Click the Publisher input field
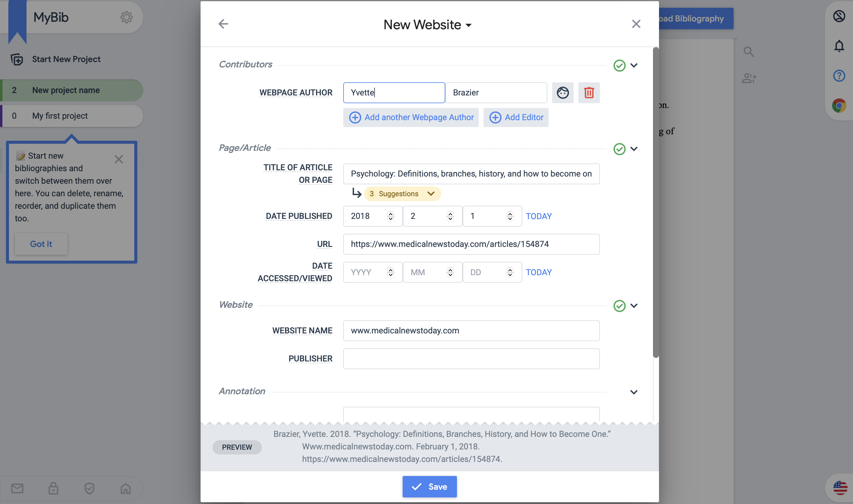The width and height of the screenshot is (853, 504). tap(471, 358)
